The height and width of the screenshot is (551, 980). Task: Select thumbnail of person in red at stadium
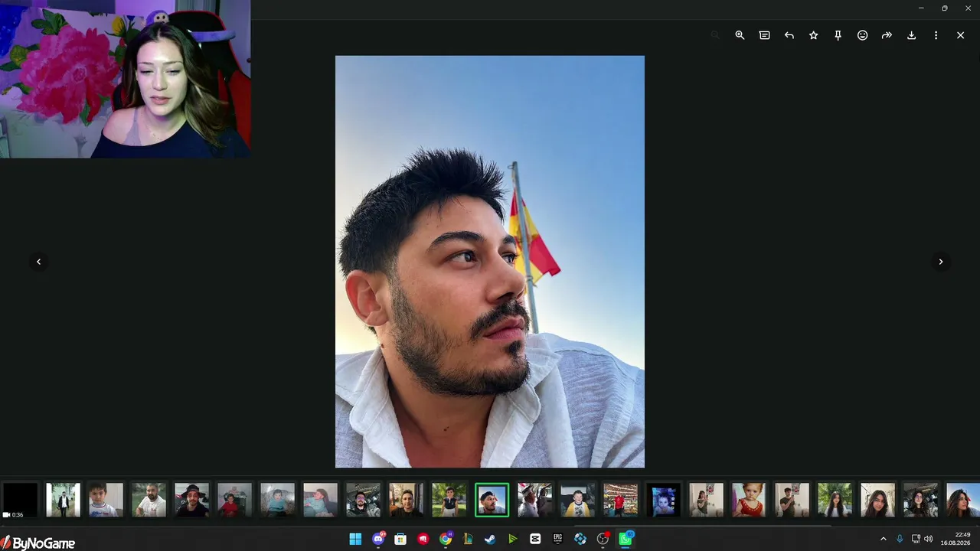[620, 500]
